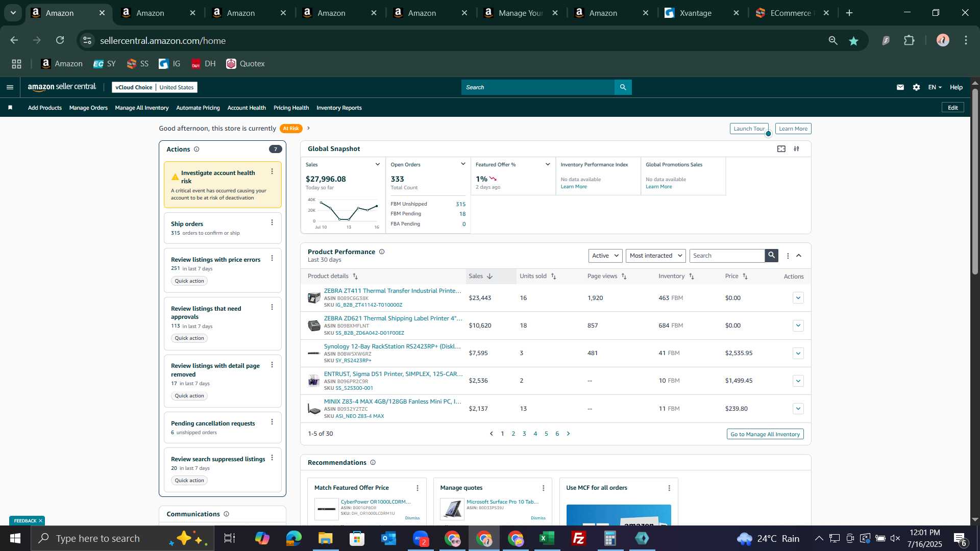Viewport: 980px width, 551px height.
Task: Open the ZEBRA ZD621 Thermal Shipping Label link
Action: [393, 318]
